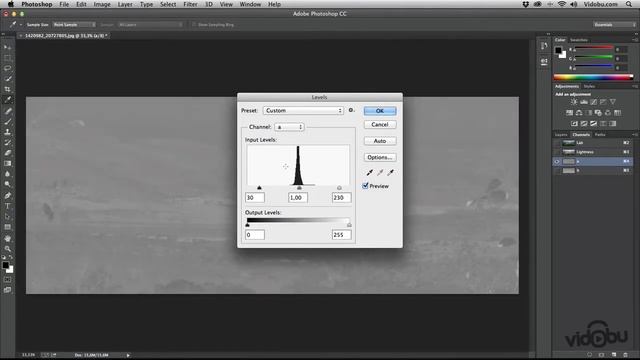Select the Move tool
This screenshot has width=640, height=360.
(x=7, y=47)
